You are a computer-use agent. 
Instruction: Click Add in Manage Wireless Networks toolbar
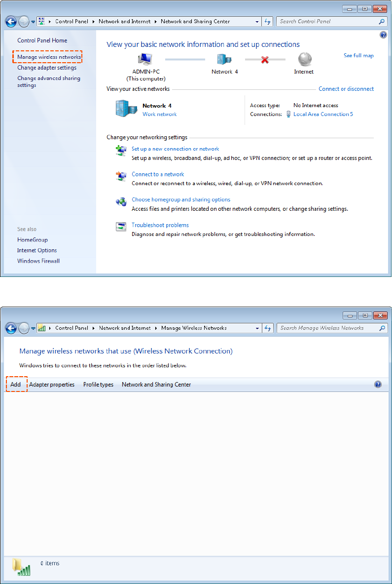16,385
